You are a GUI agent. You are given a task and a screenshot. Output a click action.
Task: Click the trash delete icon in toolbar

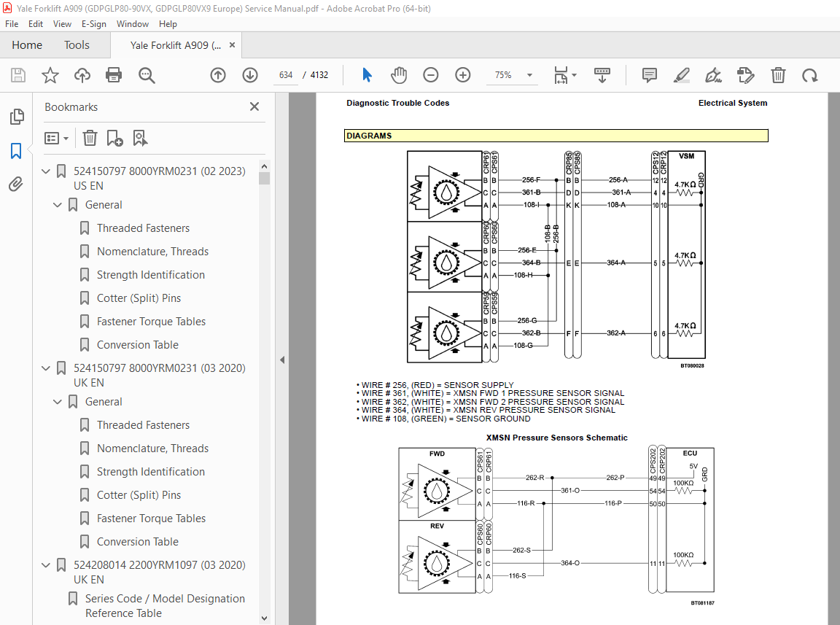(x=778, y=75)
